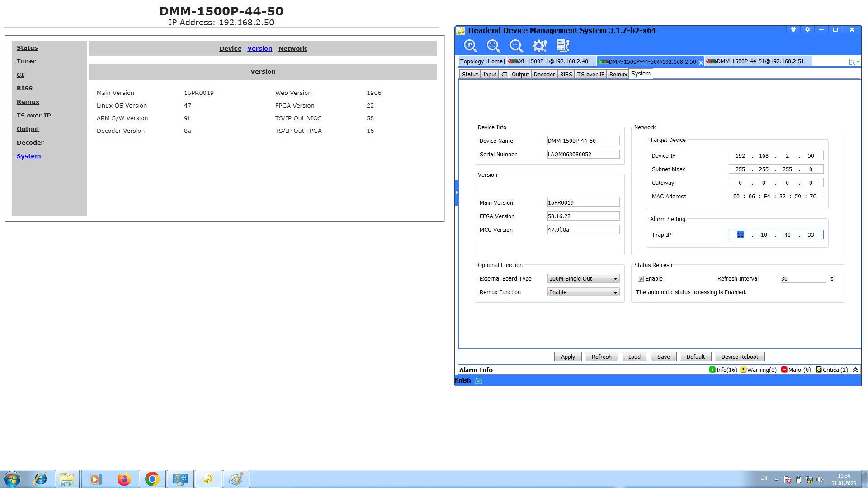The height and width of the screenshot is (488, 868).
Task: Click the third magnifier search icon
Action: click(516, 46)
